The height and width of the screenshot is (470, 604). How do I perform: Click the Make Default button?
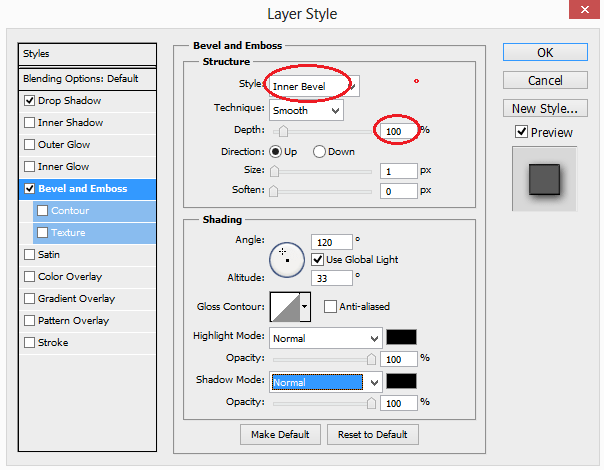pyautogui.click(x=280, y=435)
